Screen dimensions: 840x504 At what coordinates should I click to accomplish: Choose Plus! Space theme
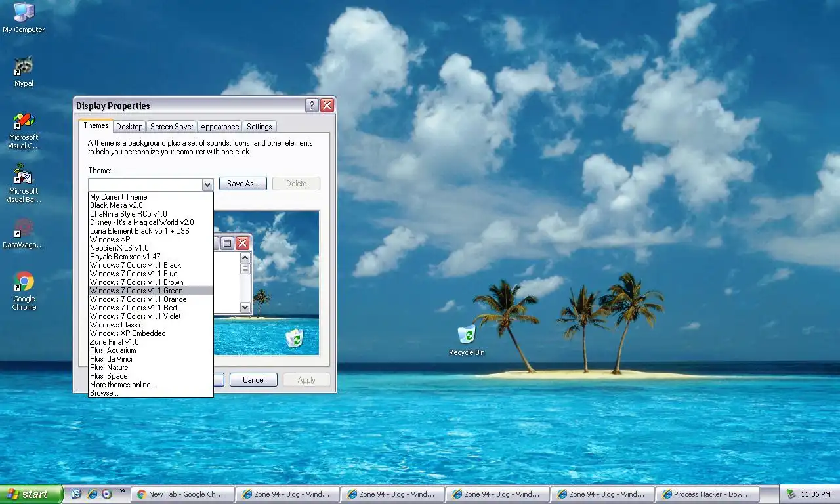(x=151, y=376)
